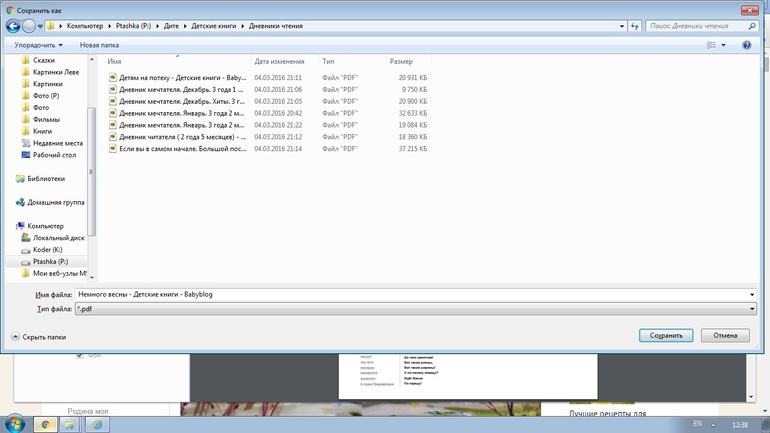Click the change view icon
770x433 pixels.
(x=711, y=45)
